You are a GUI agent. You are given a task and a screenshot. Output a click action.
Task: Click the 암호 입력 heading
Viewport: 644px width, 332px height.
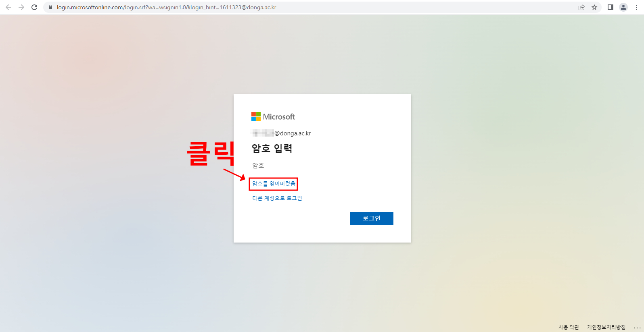272,149
